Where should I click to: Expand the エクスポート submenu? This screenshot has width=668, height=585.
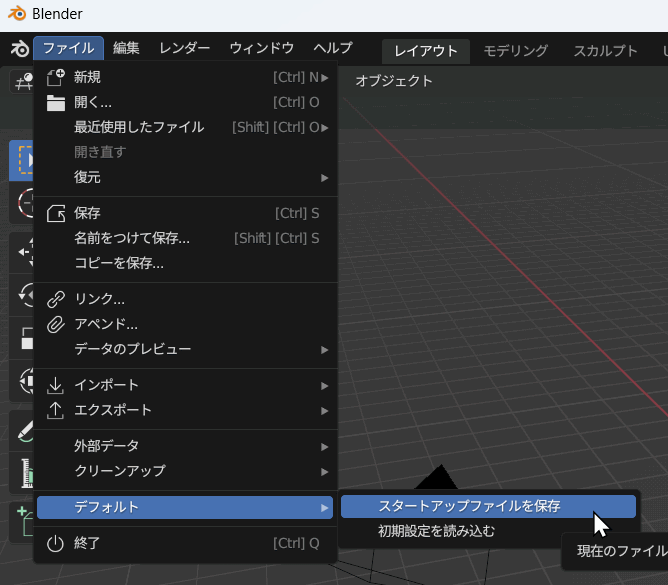pyautogui.click(x=185, y=410)
